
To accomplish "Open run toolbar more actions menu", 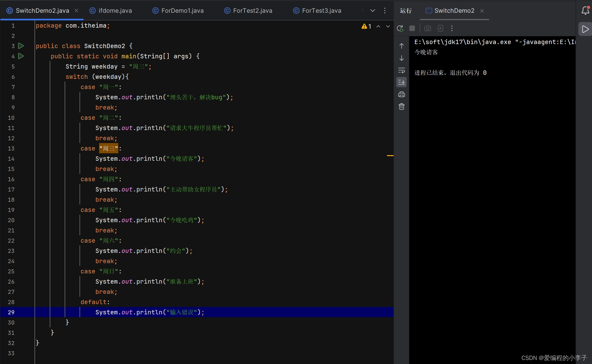I will (452, 28).
